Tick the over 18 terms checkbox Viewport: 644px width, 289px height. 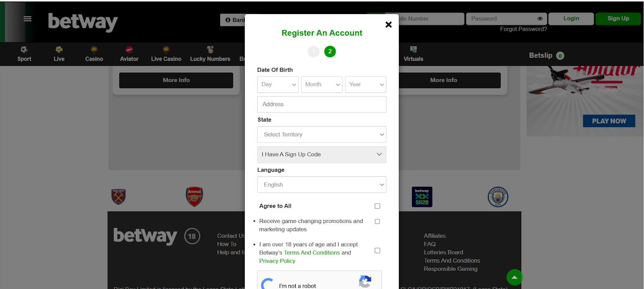pos(377,250)
